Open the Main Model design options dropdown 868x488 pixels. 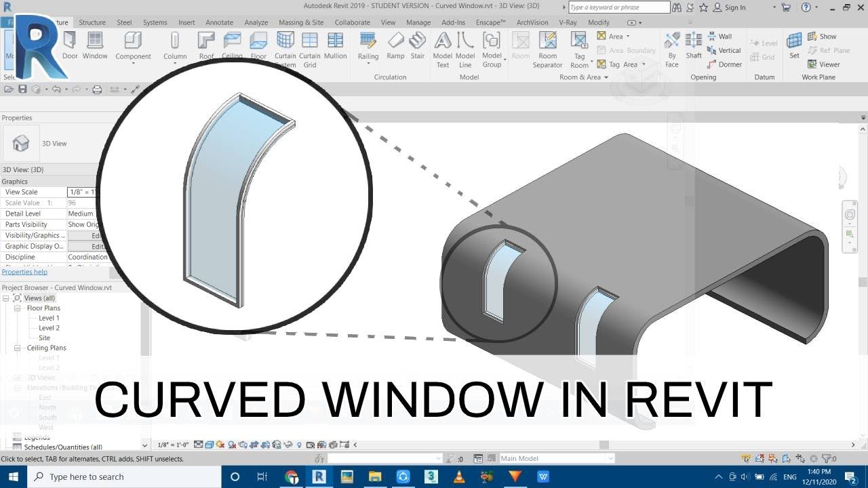click(610, 459)
